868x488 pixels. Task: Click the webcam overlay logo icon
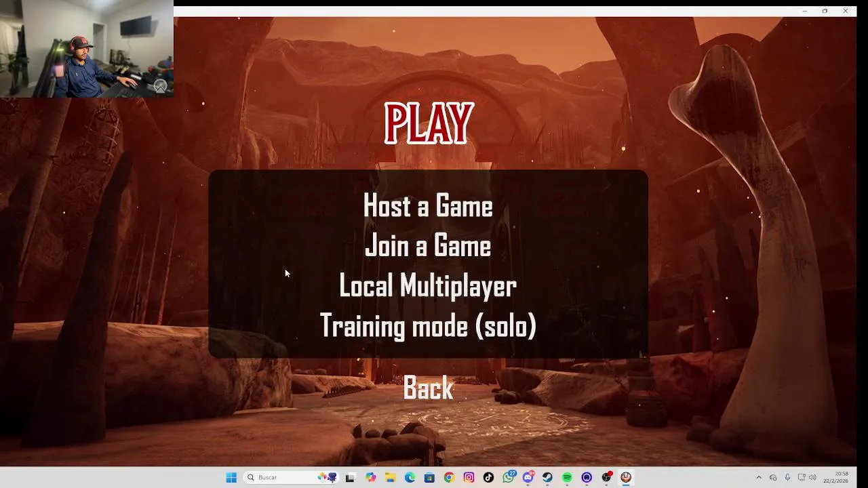click(160, 86)
